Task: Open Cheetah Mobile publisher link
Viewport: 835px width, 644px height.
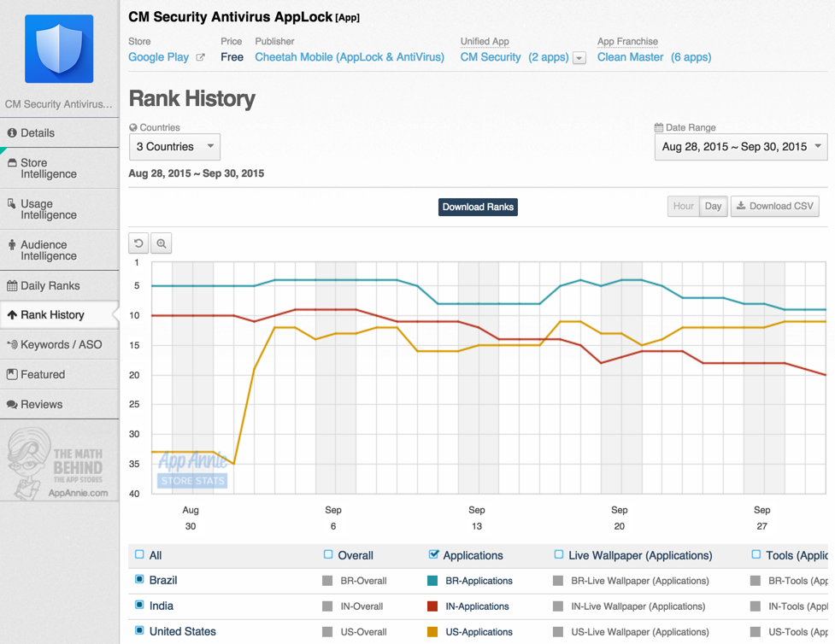Action: point(350,57)
